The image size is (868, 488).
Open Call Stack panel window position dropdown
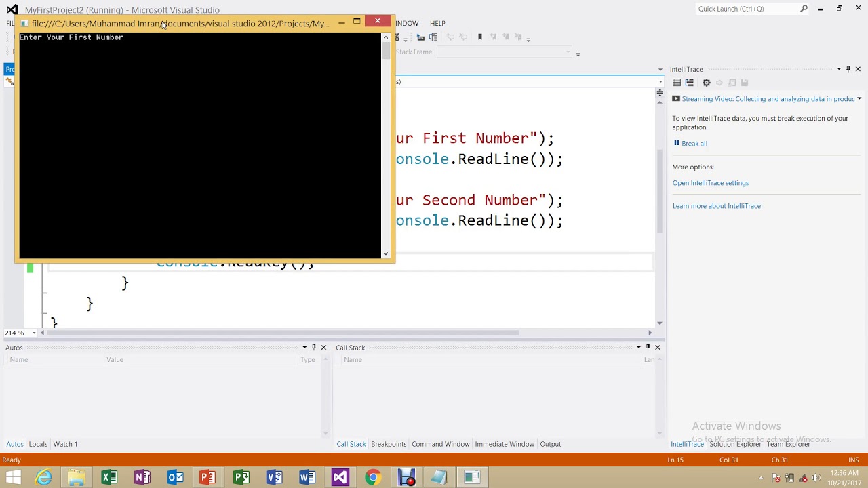638,347
